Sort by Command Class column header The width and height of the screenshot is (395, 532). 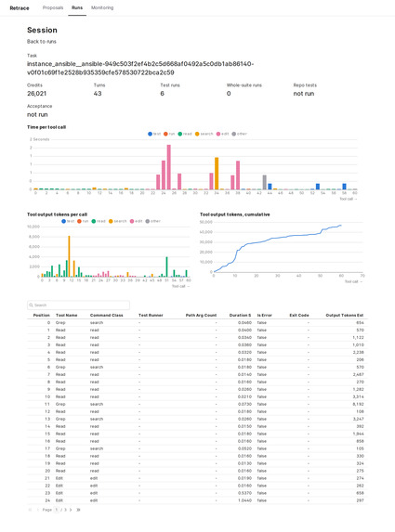(x=107, y=315)
